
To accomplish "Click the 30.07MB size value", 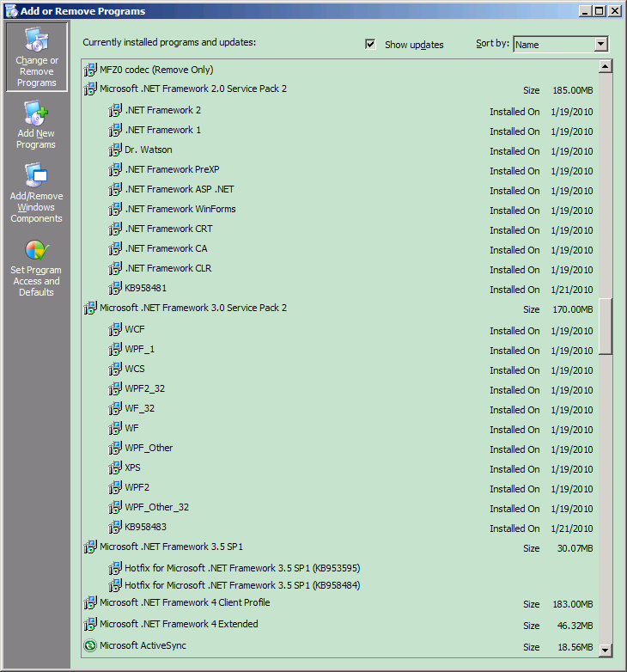I will pos(575,548).
